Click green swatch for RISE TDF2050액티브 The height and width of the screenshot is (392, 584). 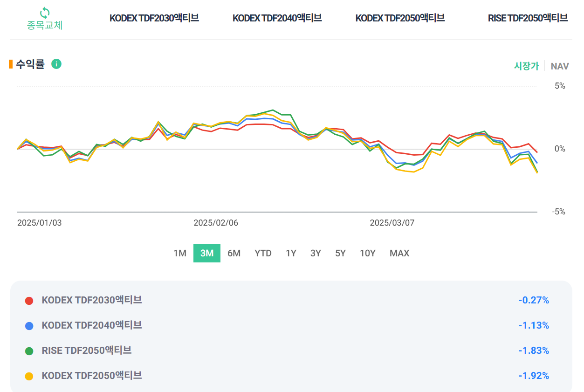coord(29,351)
